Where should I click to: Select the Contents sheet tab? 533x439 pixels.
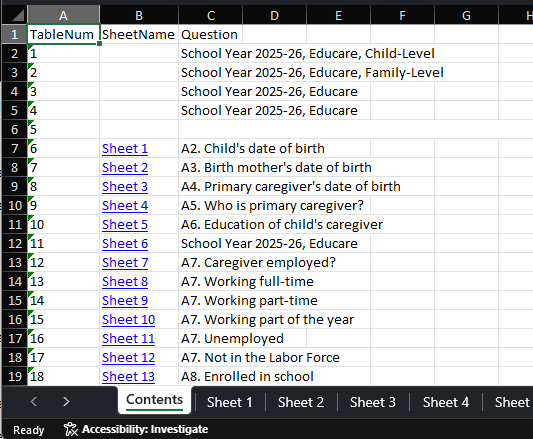click(x=155, y=400)
